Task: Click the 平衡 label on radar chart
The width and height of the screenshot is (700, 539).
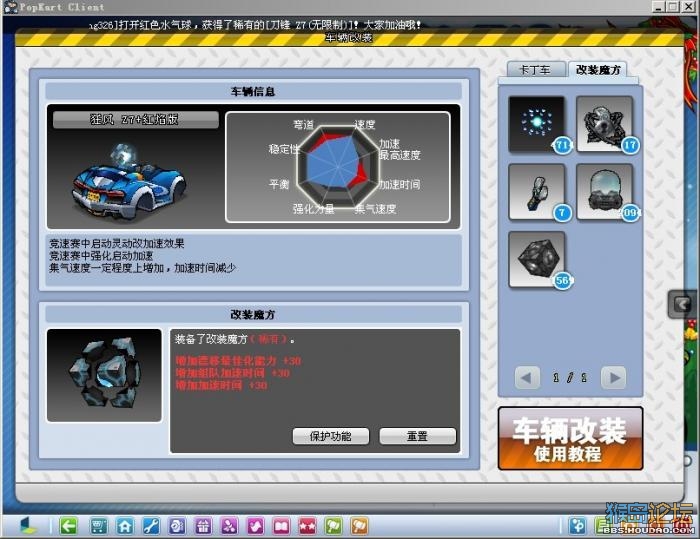Action: tap(279, 184)
